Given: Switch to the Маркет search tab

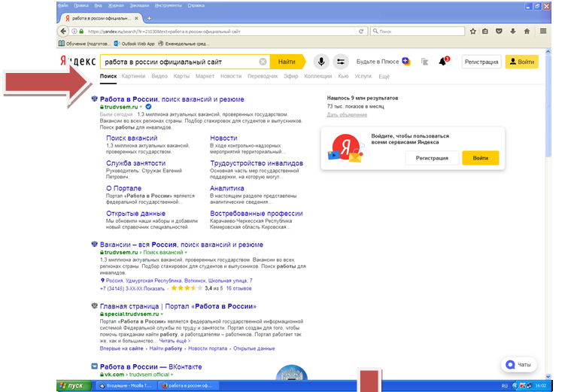Looking at the screenshot, I should pyautogui.click(x=205, y=76).
